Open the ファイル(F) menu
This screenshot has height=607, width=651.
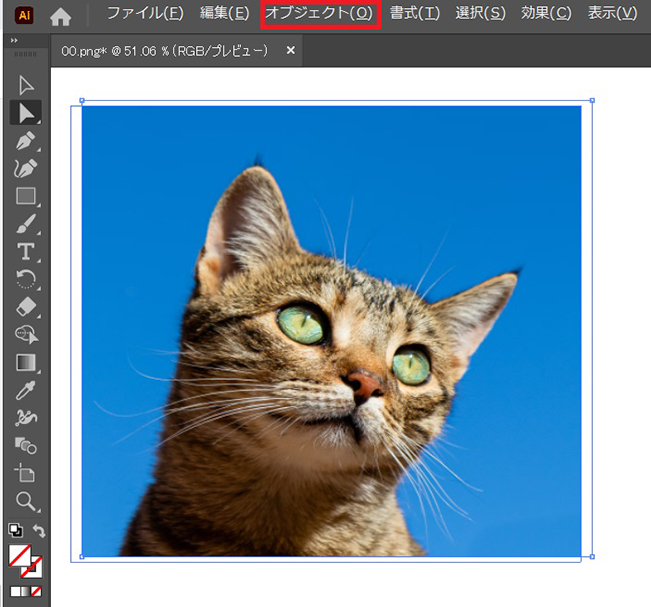pos(145,14)
